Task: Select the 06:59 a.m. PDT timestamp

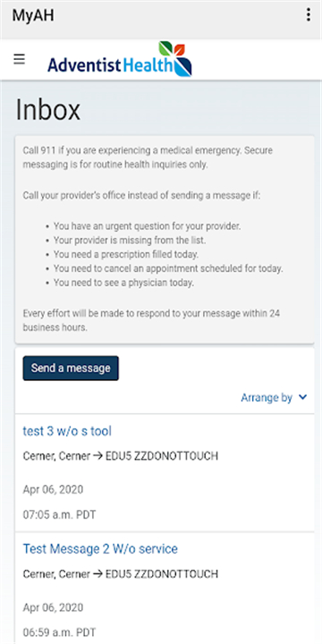Action: 60,632
